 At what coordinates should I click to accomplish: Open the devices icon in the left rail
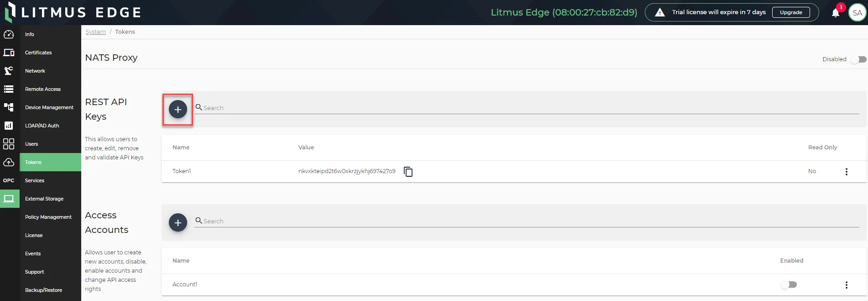coord(9,53)
